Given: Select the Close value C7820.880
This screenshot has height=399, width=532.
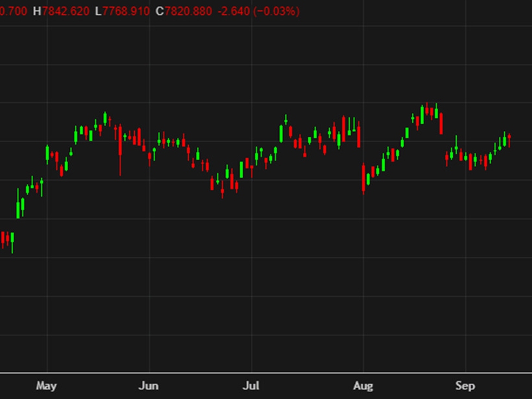Looking at the screenshot, I should tap(183, 11).
